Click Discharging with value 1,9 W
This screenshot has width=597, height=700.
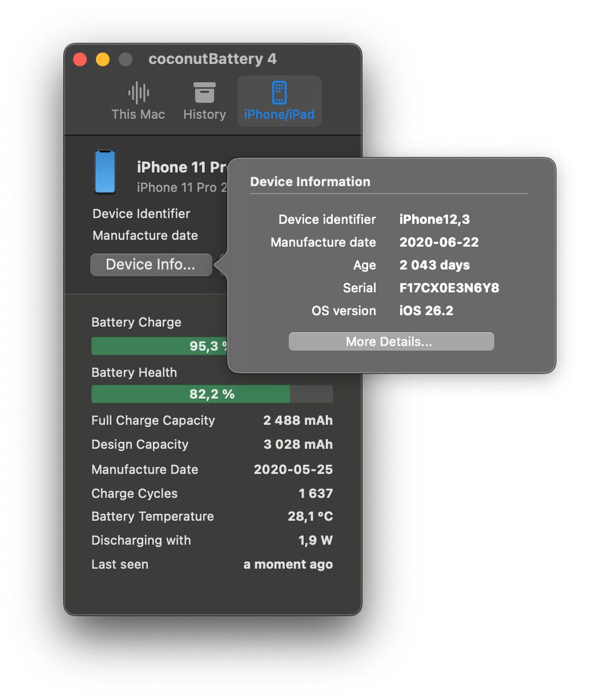pos(315,541)
